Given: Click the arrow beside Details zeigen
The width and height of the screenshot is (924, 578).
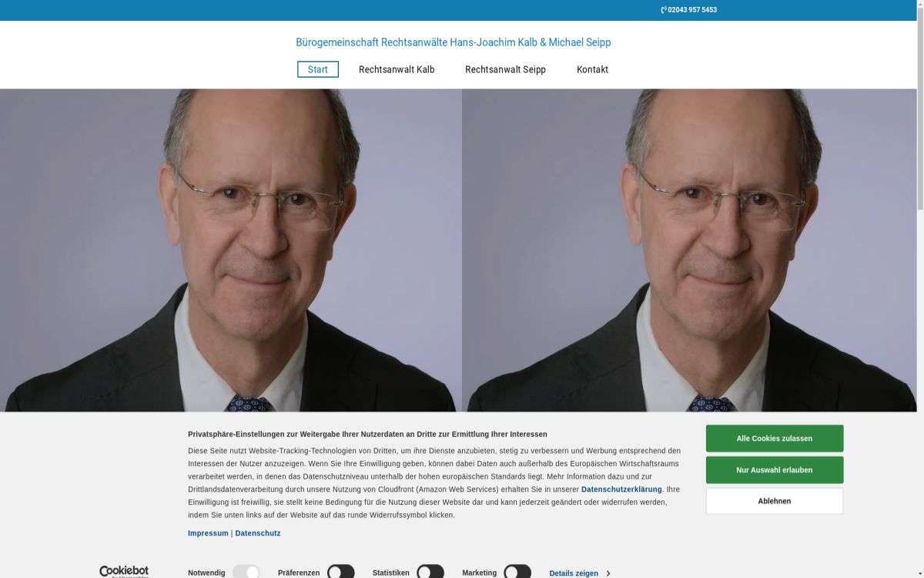Looking at the screenshot, I should 608,573.
